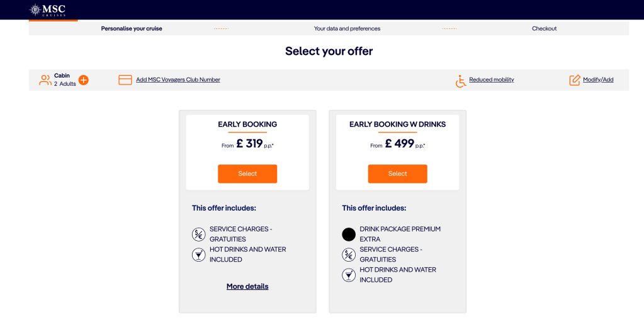The width and height of the screenshot is (644, 319).
Task: Go to Your data and preferences step
Action: point(347,28)
